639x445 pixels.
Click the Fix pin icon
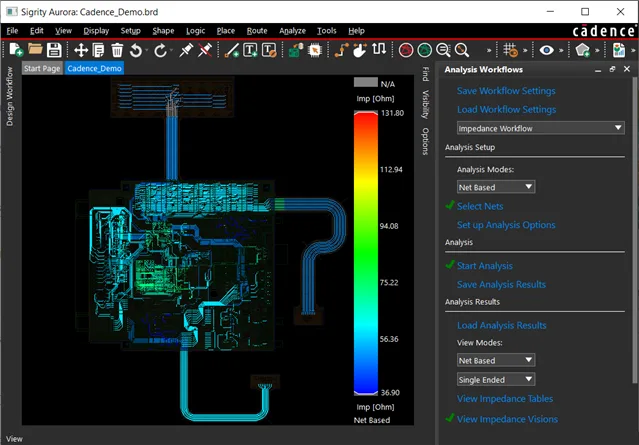click(x=186, y=50)
